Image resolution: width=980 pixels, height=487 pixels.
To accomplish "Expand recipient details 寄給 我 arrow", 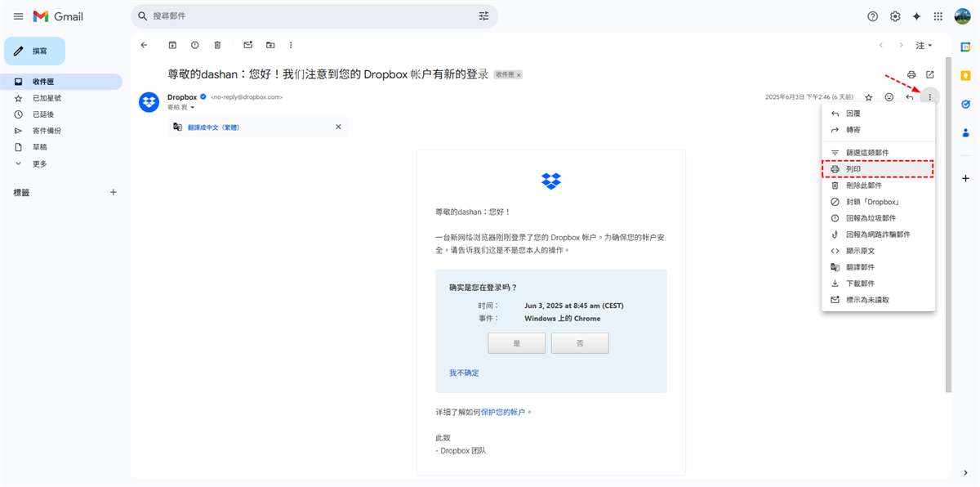I will pos(193,107).
